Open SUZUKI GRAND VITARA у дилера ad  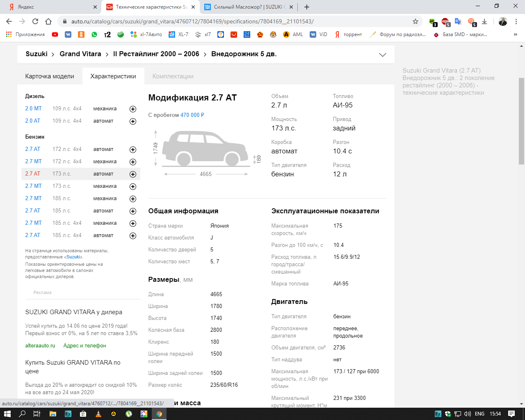click(x=74, y=312)
